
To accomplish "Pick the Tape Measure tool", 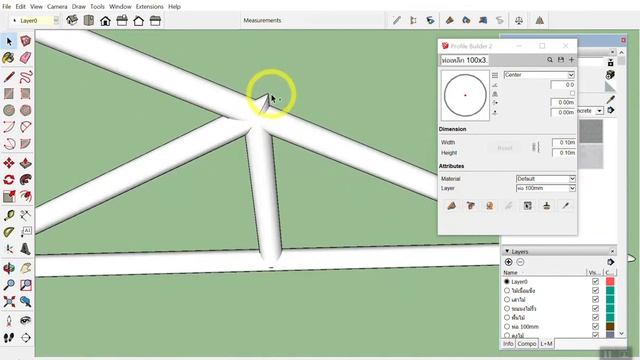I will [9, 216].
